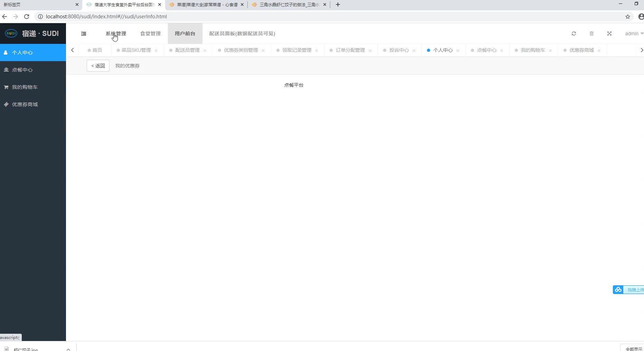This screenshot has height=351, width=644.
Task: View site information icon in address bar
Action: click(x=40, y=16)
